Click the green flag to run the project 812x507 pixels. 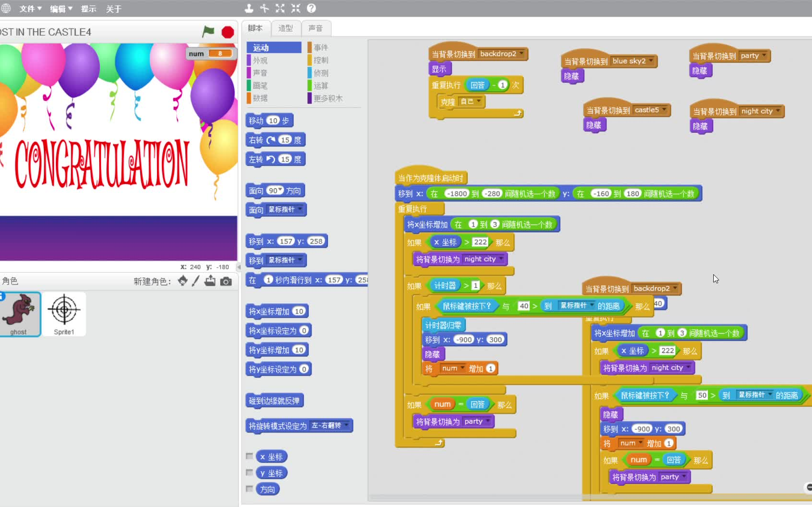click(209, 31)
